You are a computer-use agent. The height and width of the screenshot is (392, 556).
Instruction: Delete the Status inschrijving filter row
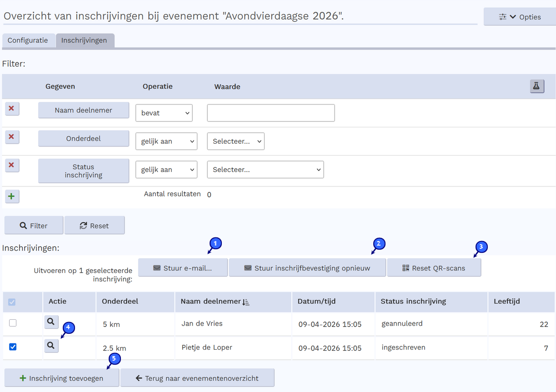[x=12, y=165]
